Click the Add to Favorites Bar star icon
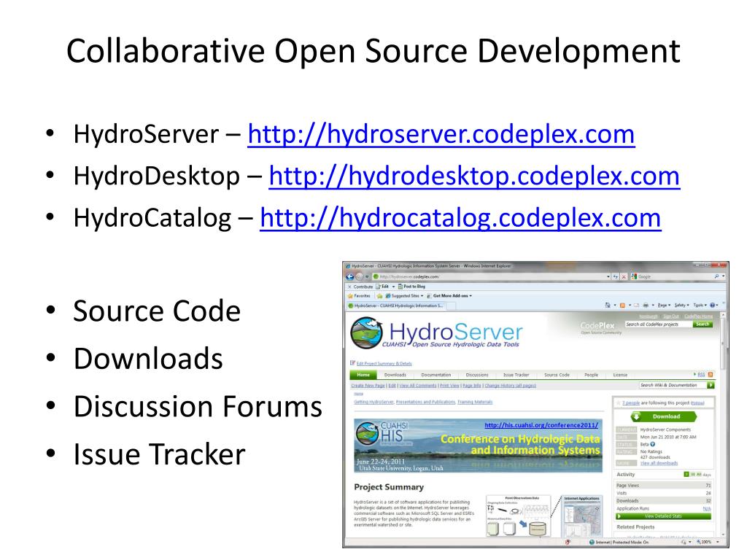747x560 pixels. click(379, 296)
